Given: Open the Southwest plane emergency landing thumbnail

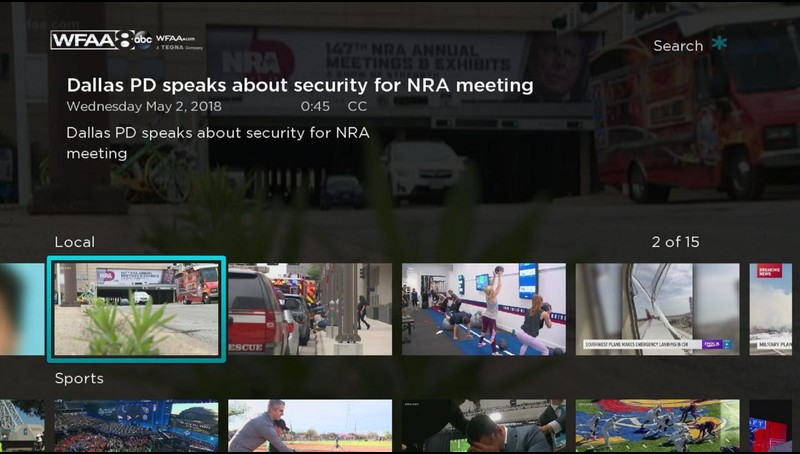Looking at the screenshot, I should 658,309.
